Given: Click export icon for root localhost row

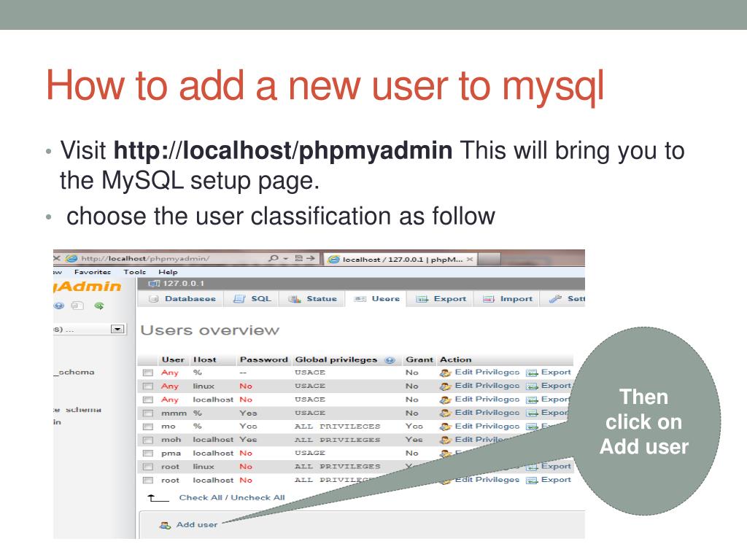Looking at the screenshot, I should coord(532,481).
